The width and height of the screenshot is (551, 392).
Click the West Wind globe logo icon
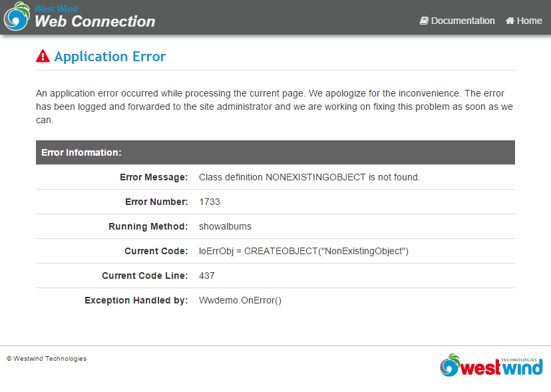[x=17, y=17]
